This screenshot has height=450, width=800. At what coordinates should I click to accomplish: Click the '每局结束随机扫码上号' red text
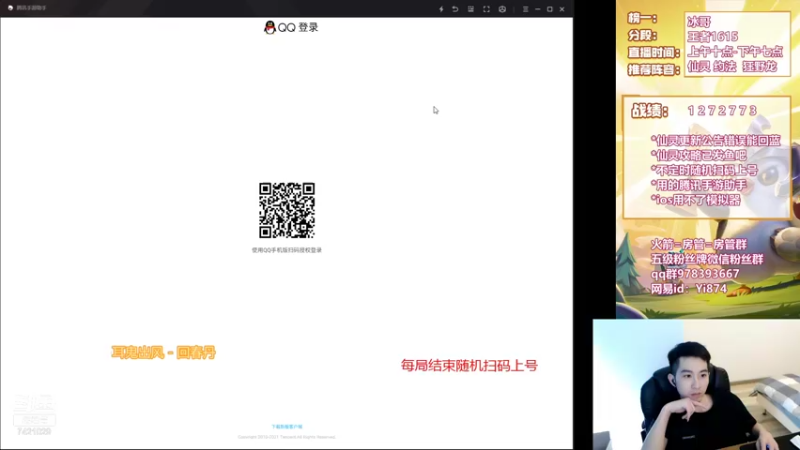click(x=469, y=365)
